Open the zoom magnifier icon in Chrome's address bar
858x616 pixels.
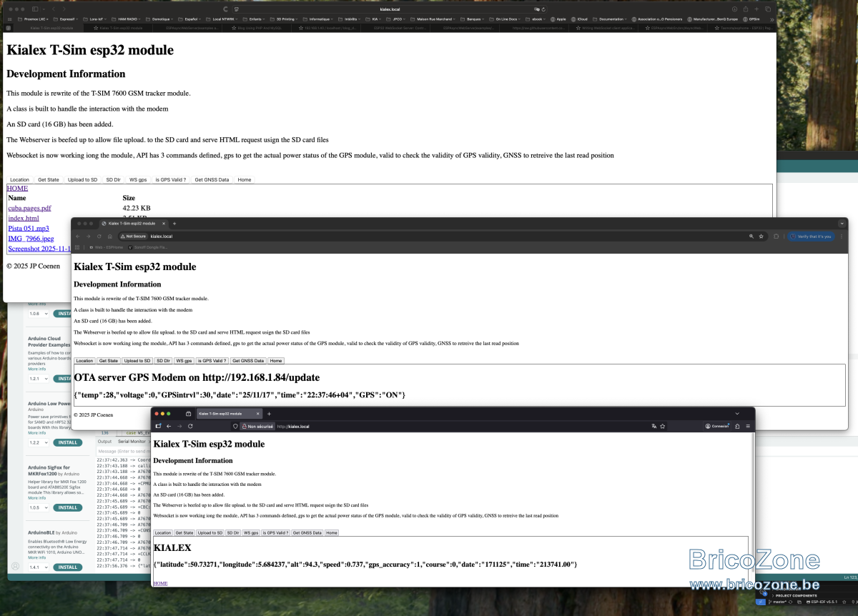[x=751, y=236]
